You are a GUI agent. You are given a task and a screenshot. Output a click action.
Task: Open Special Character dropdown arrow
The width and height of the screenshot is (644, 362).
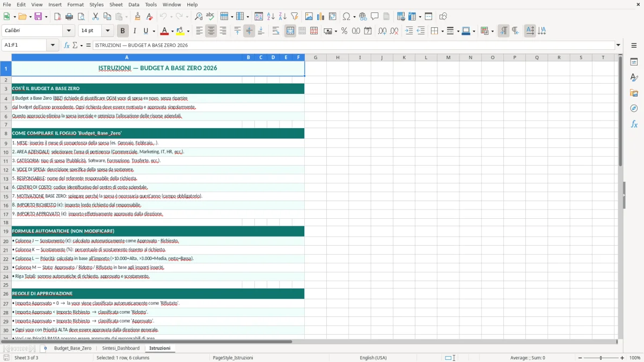pyautogui.click(x=354, y=17)
